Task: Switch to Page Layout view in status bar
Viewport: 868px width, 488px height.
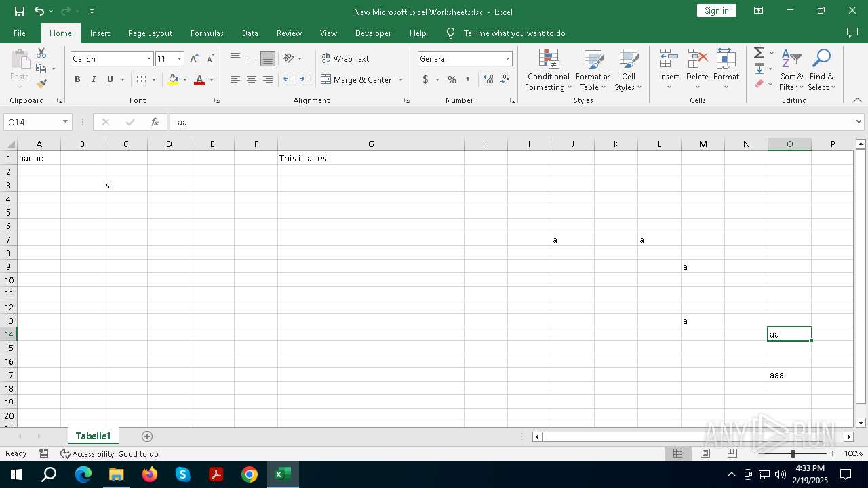Action: pos(705,453)
